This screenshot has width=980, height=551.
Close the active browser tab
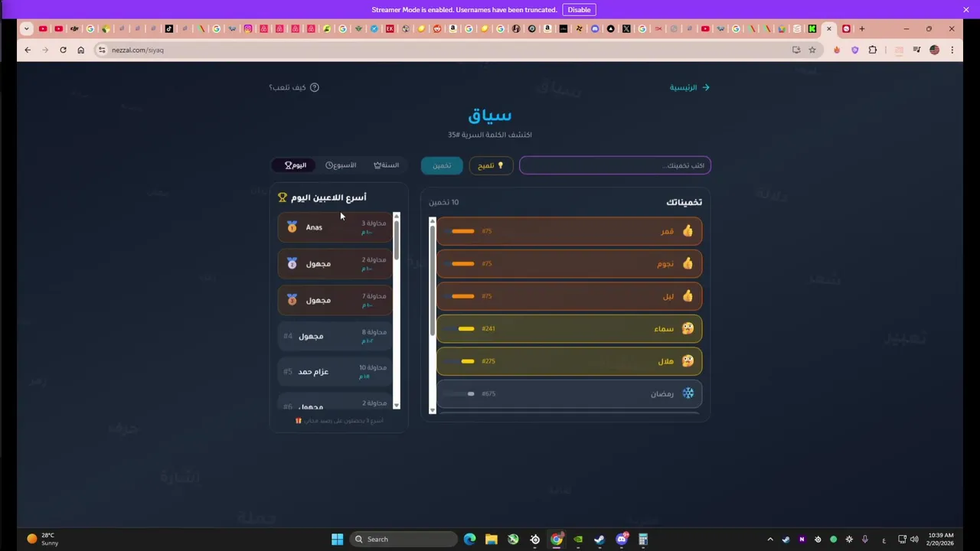[828, 29]
